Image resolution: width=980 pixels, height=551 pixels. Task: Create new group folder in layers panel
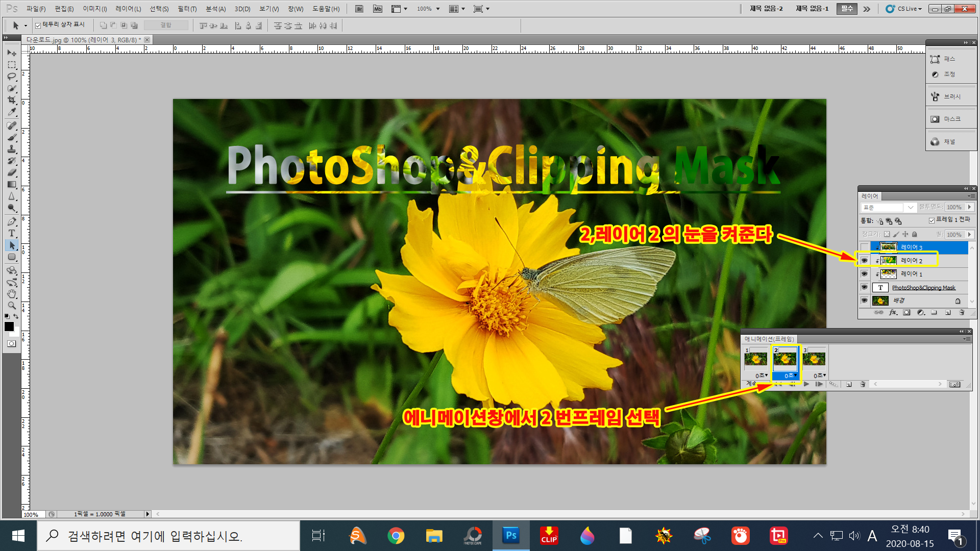pos(934,313)
